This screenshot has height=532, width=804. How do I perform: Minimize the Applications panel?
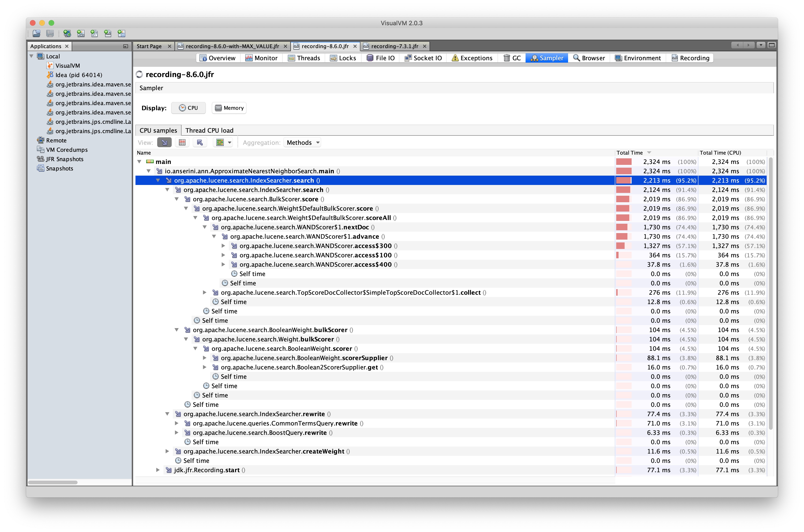(x=126, y=46)
